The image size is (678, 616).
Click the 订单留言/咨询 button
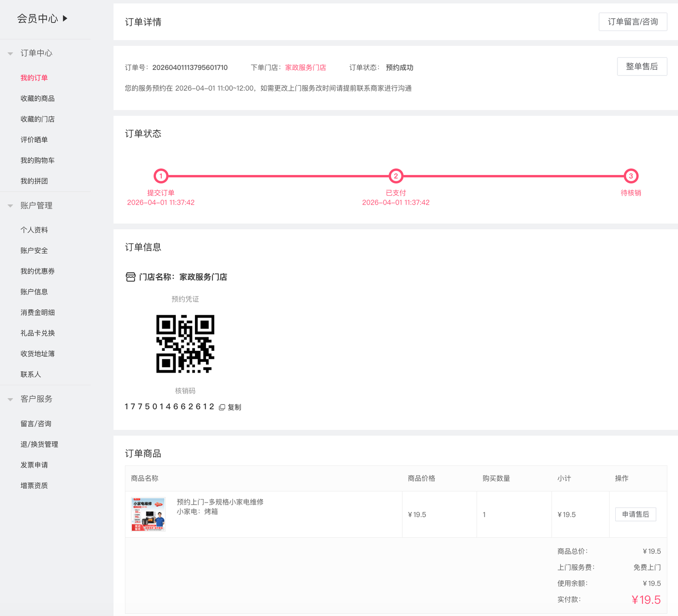point(632,22)
